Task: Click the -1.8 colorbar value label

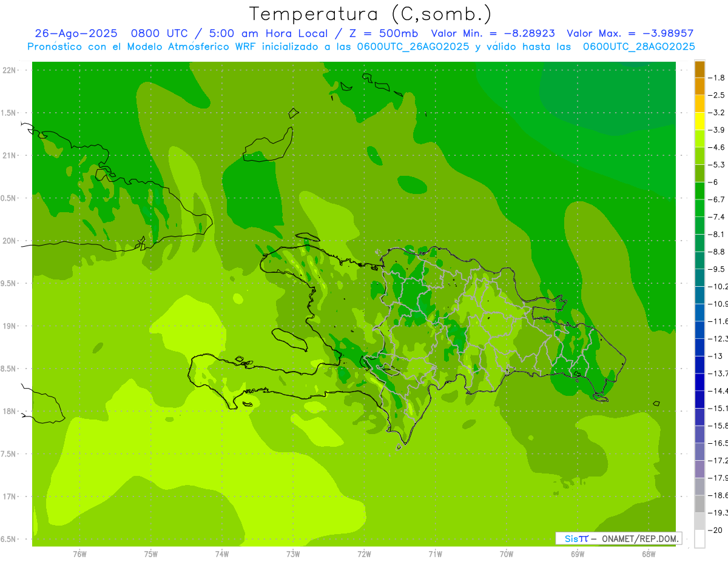Action: pyautogui.click(x=716, y=78)
